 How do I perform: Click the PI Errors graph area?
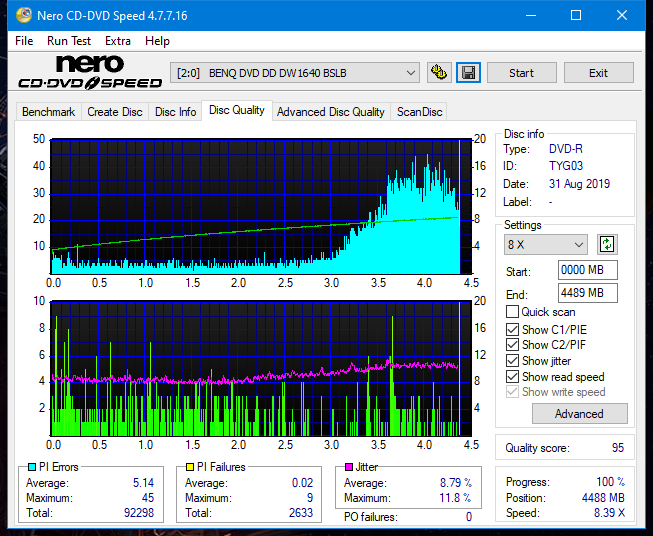click(x=261, y=207)
